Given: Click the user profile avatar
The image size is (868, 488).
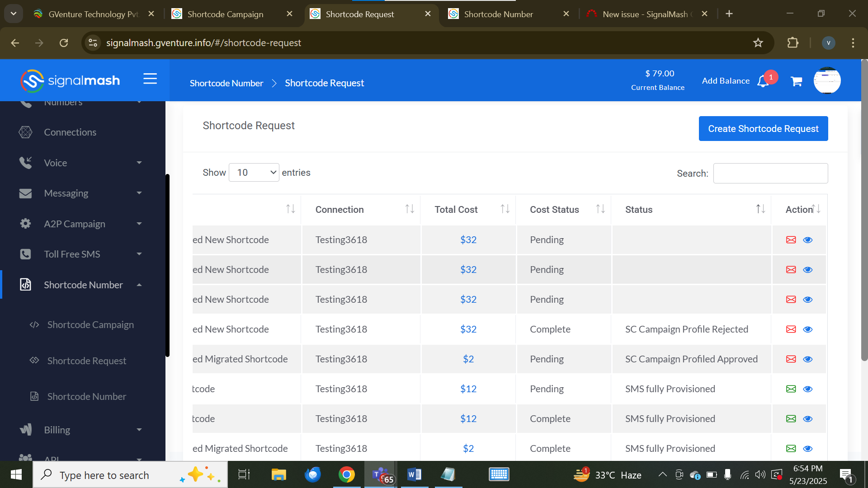Looking at the screenshot, I should [x=827, y=80].
